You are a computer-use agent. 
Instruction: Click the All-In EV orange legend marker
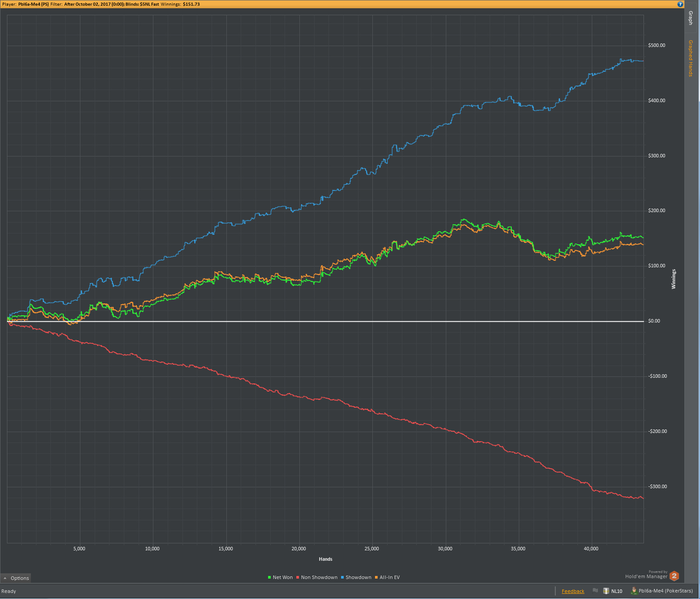point(376,578)
